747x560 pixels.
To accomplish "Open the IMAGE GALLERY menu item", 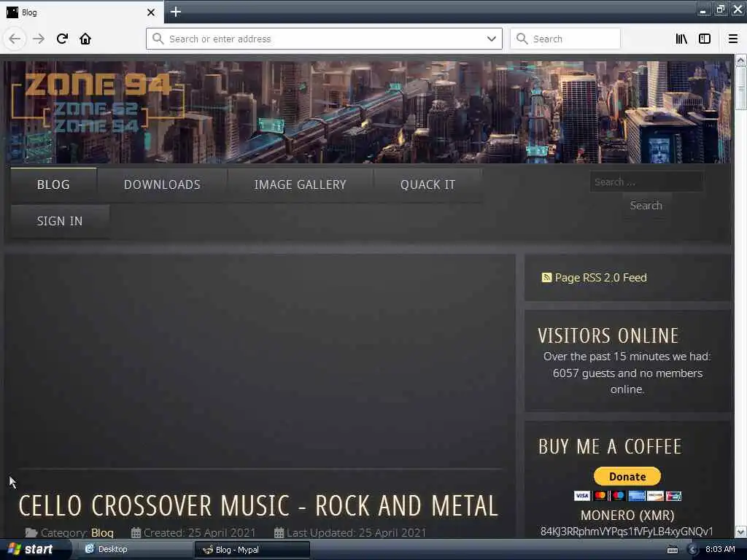I will point(300,184).
